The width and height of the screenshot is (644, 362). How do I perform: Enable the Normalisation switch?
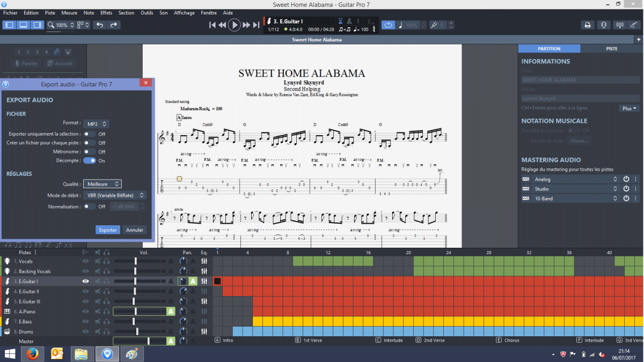pyautogui.click(x=89, y=206)
